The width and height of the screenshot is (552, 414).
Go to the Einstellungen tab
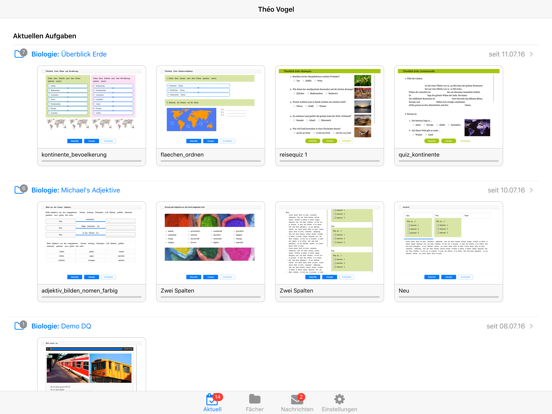point(339,402)
